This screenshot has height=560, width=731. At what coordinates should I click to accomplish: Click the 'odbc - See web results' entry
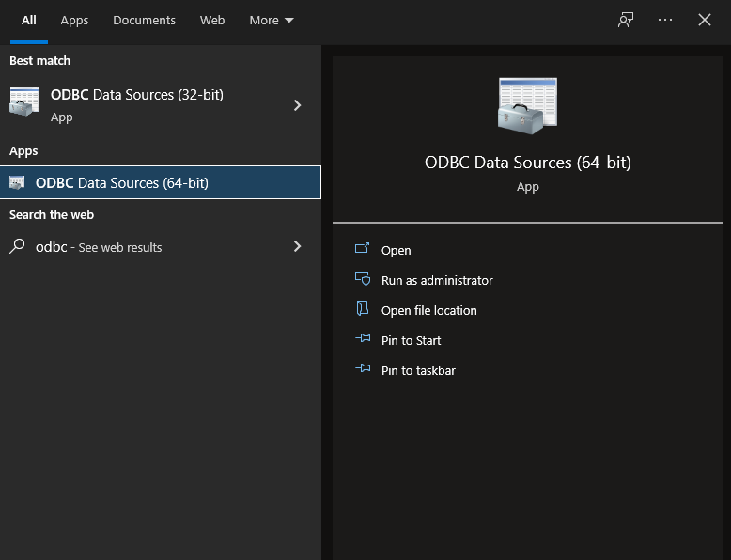click(x=99, y=247)
